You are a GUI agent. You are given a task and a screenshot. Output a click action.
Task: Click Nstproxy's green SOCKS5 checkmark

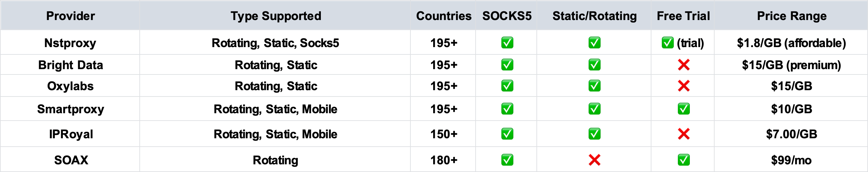(x=507, y=43)
